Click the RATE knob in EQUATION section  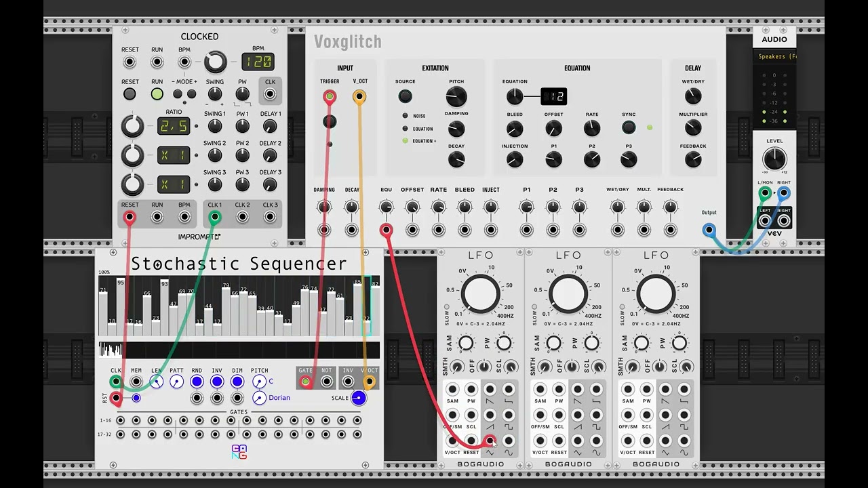[x=592, y=128]
